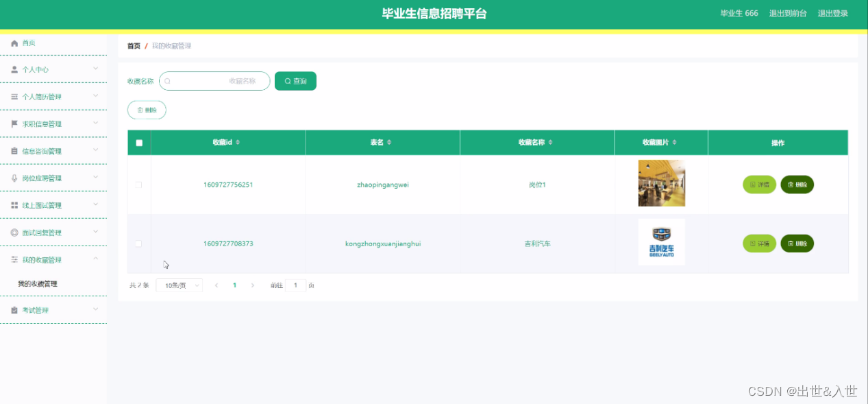Screen dimensions: 868x404
Task: Open 首页 in the sidebar menu
Action: [28, 43]
